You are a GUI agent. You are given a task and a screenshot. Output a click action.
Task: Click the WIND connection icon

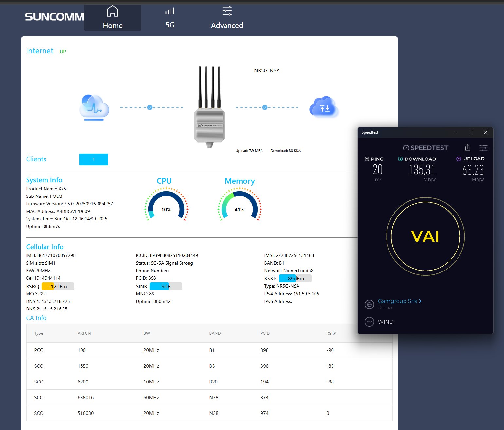pyautogui.click(x=369, y=322)
